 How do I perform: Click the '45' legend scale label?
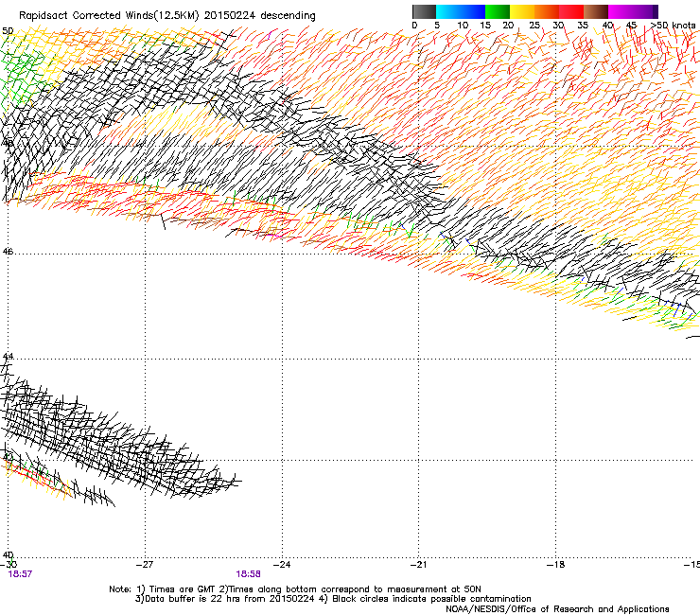point(631,26)
